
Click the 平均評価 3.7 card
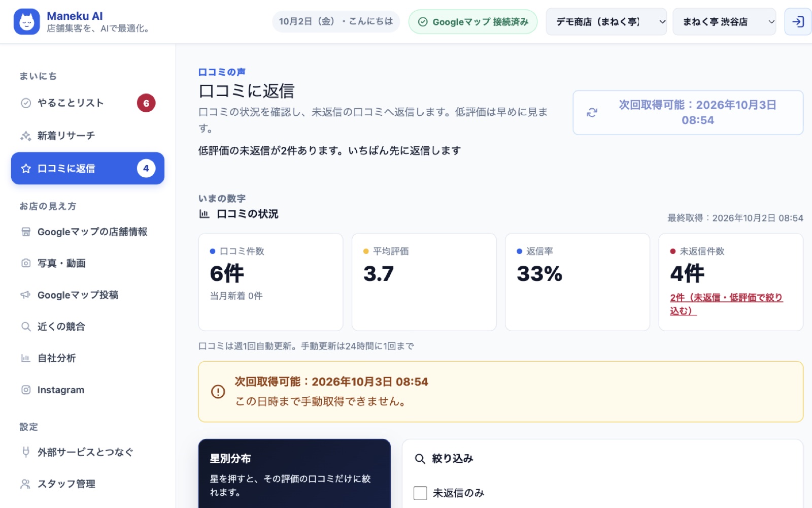click(424, 282)
